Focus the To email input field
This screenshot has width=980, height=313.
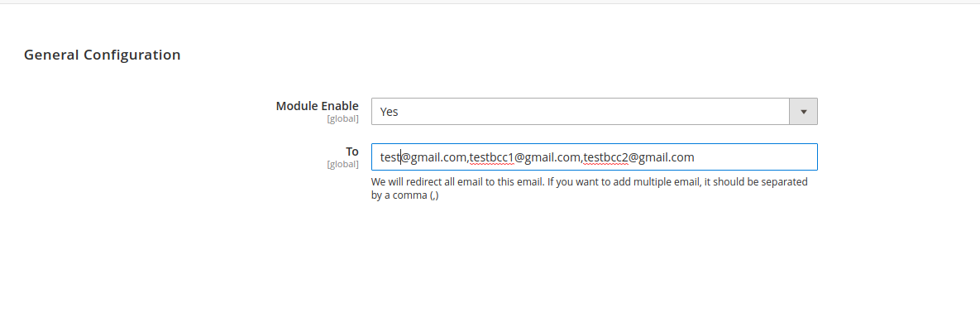595,157
